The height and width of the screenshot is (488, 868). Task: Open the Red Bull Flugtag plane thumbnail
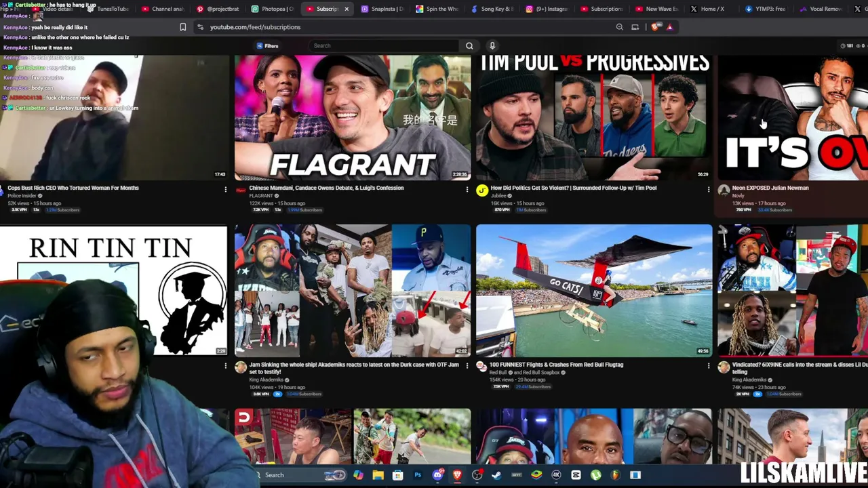click(594, 291)
